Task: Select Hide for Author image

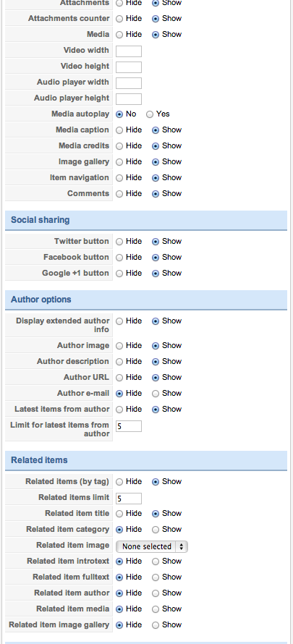Action: tap(119, 346)
